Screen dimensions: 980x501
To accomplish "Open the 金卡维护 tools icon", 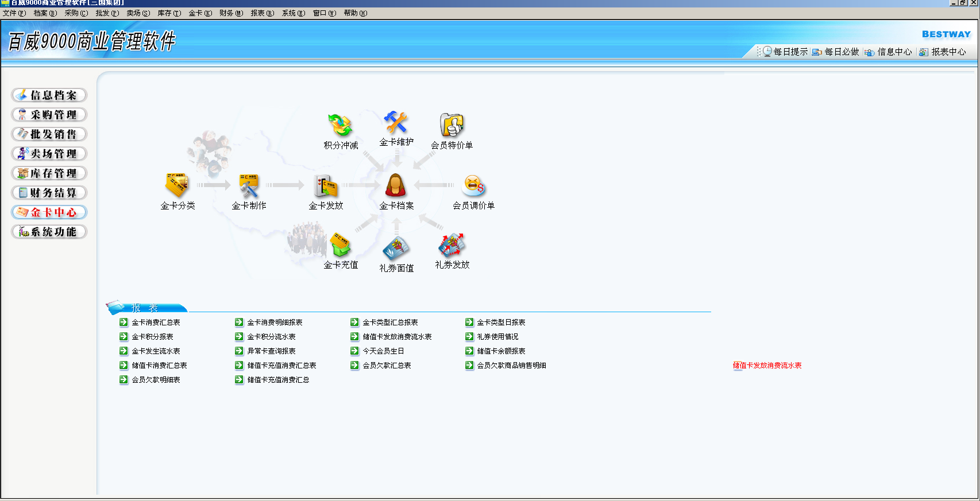I will (x=396, y=122).
